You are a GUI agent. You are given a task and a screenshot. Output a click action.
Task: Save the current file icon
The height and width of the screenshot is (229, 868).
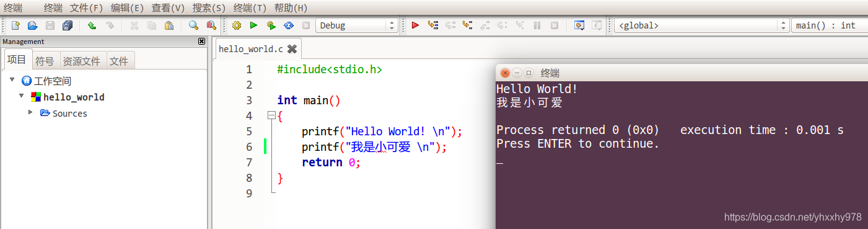(x=50, y=25)
